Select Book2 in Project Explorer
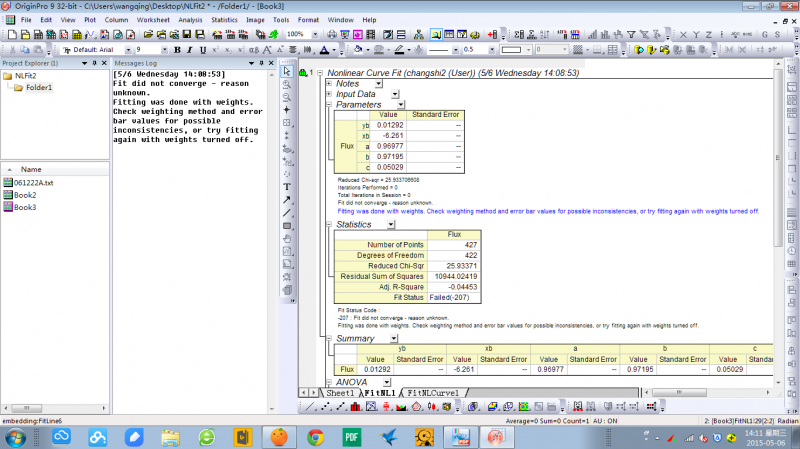 [x=25, y=195]
